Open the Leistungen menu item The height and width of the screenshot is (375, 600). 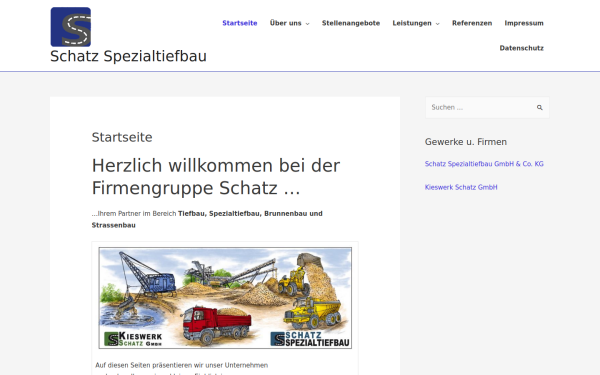click(412, 23)
